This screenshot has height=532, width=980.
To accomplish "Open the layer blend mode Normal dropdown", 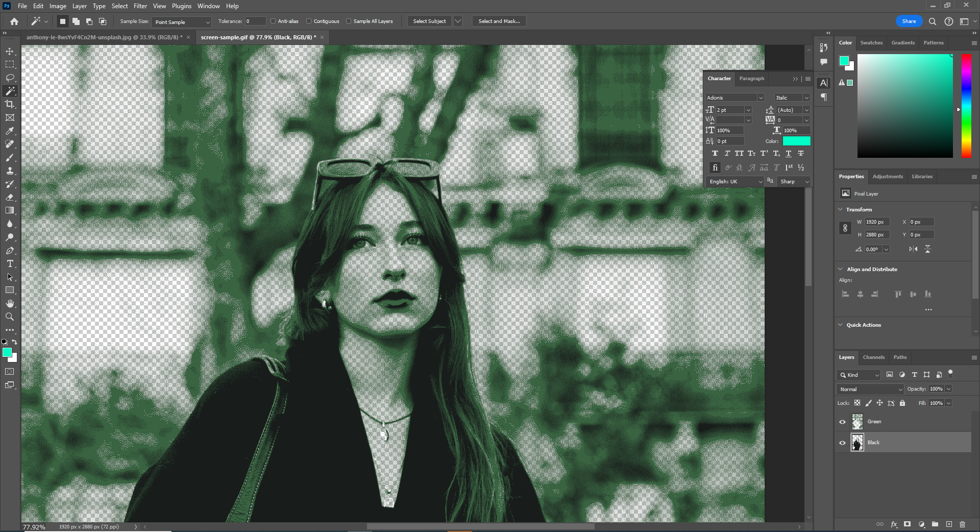I will click(x=870, y=389).
